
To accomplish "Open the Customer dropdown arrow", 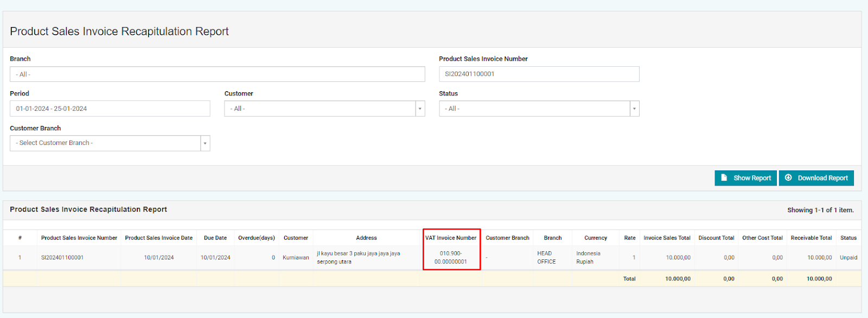I will (420, 109).
